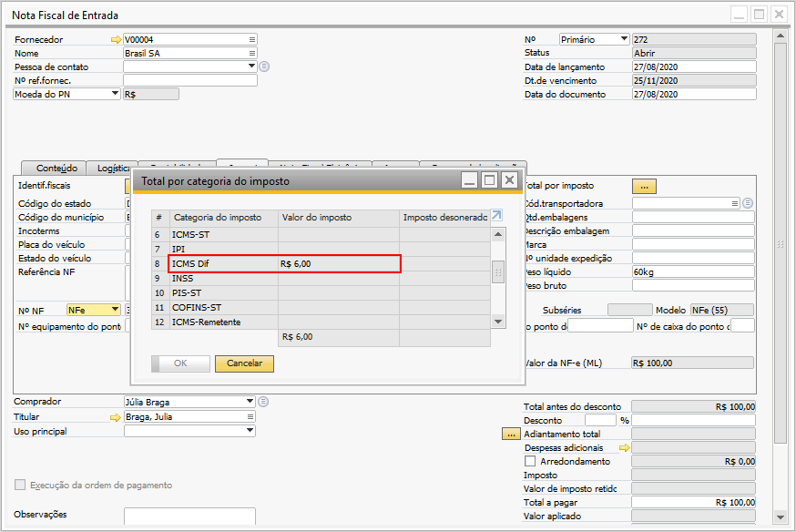Screen dimensions: 796x532
Task: Switch to the Conteúdo tab
Action: point(54,168)
